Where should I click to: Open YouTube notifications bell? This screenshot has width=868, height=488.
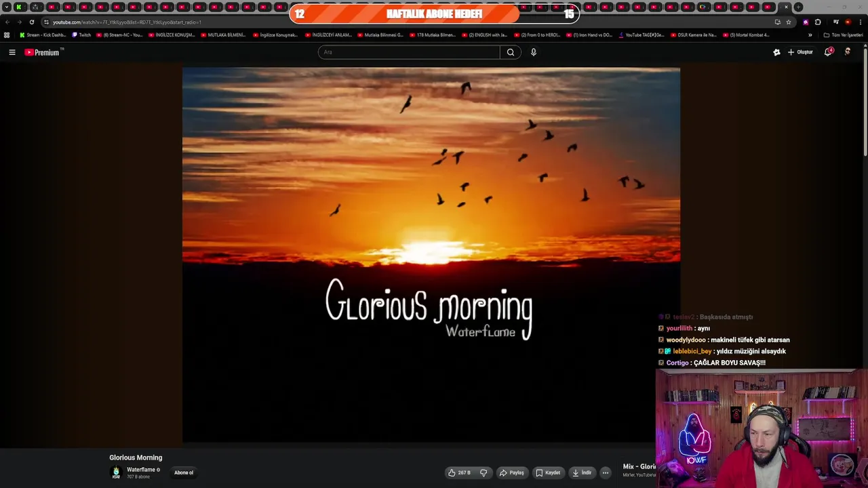point(828,52)
